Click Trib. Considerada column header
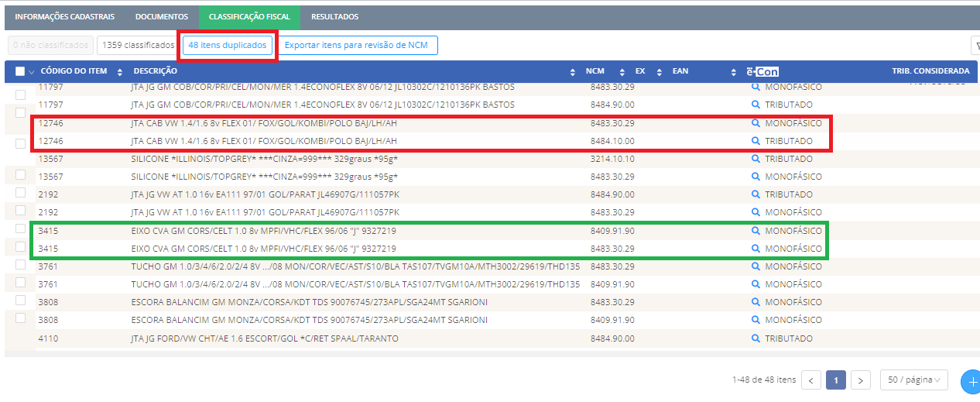 pyautogui.click(x=930, y=71)
